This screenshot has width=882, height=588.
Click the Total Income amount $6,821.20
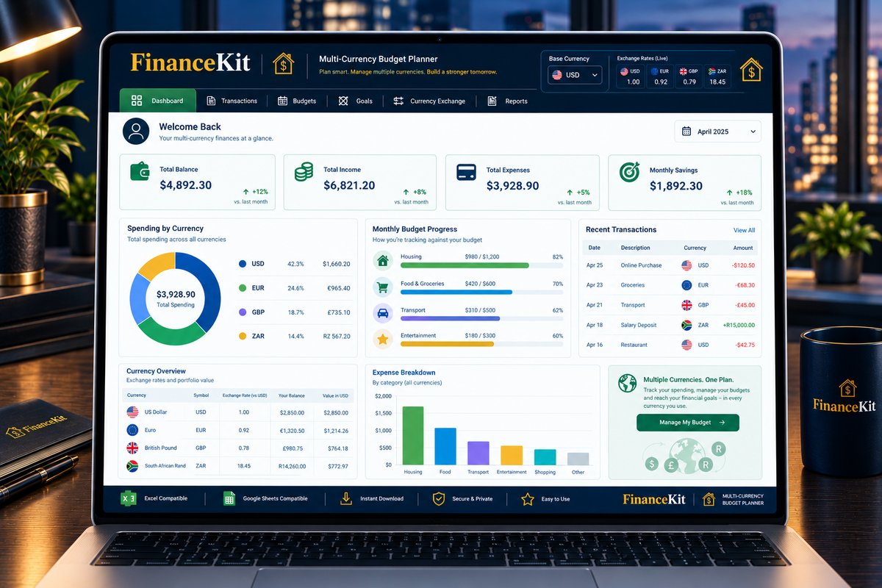349,186
